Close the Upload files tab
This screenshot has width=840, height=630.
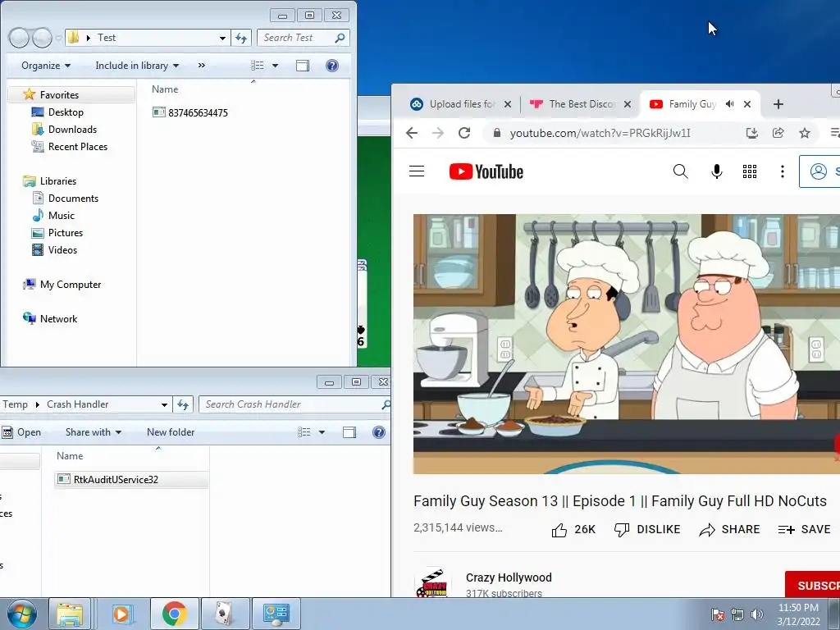(508, 104)
